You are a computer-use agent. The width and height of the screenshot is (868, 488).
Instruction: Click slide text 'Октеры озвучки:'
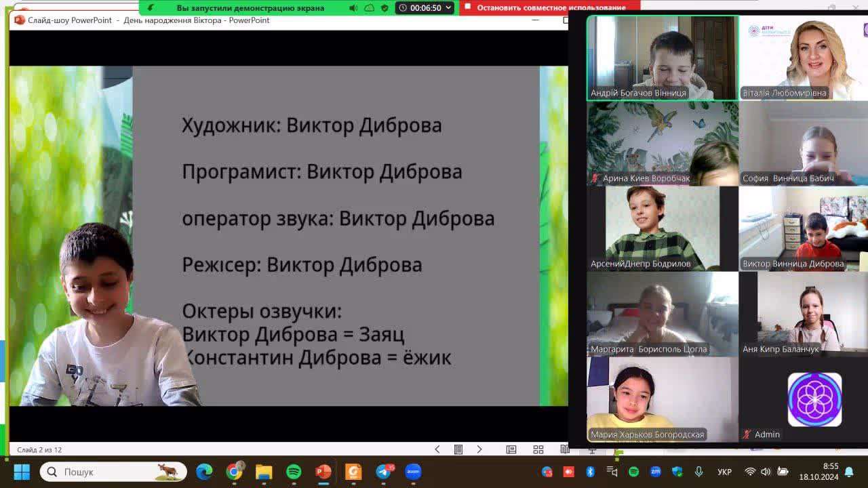coord(262,311)
